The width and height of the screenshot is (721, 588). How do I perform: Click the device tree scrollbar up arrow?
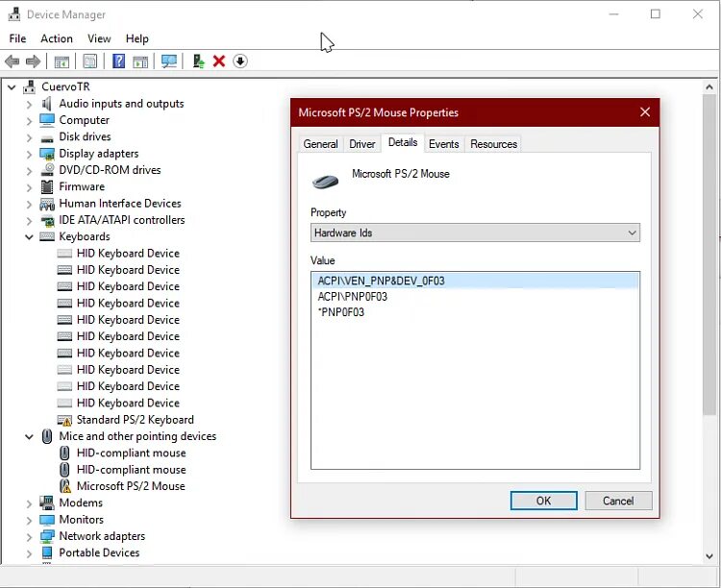click(709, 86)
